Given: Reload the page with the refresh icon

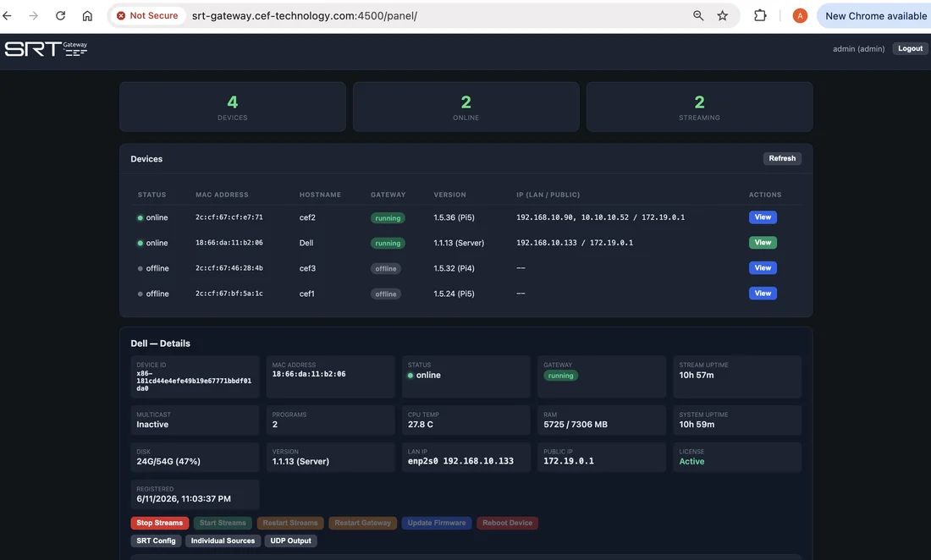Looking at the screenshot, I should [x=61, y=16].
